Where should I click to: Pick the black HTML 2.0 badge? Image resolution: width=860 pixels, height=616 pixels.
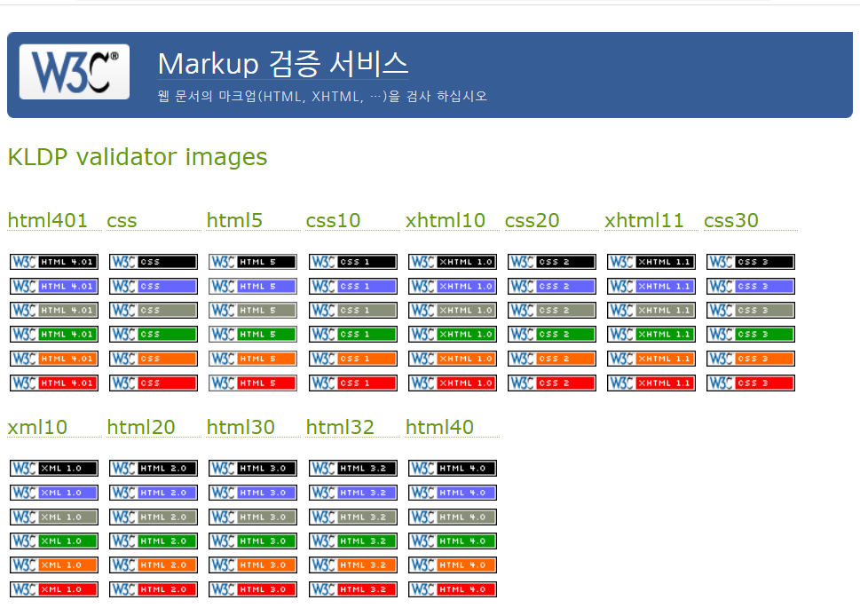click(154, 469)
